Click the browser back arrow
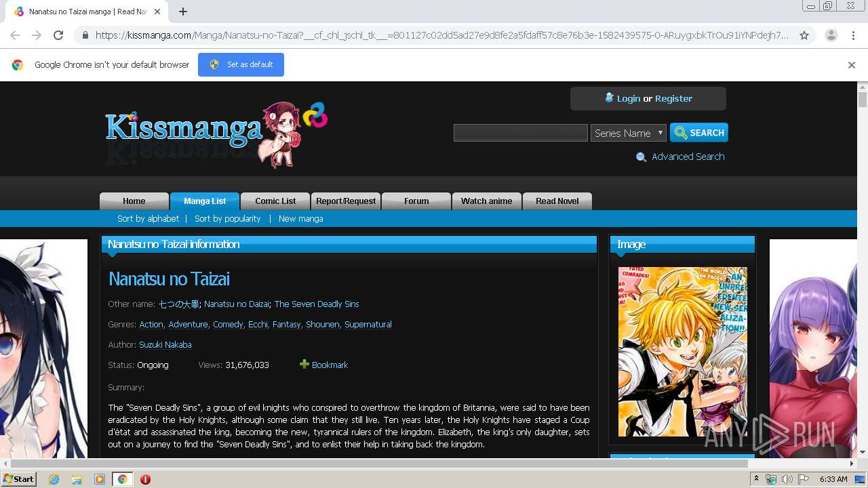 [15, 35]
